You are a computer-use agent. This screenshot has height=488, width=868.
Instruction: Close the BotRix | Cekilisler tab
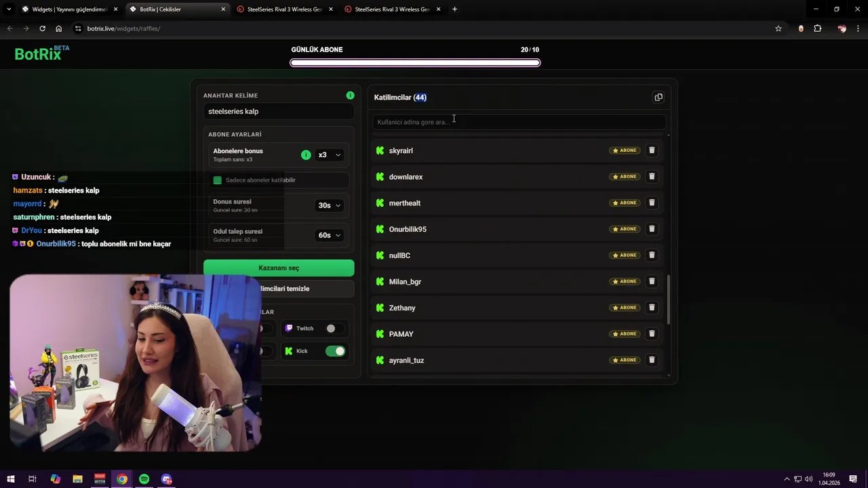tap(223, 9)
